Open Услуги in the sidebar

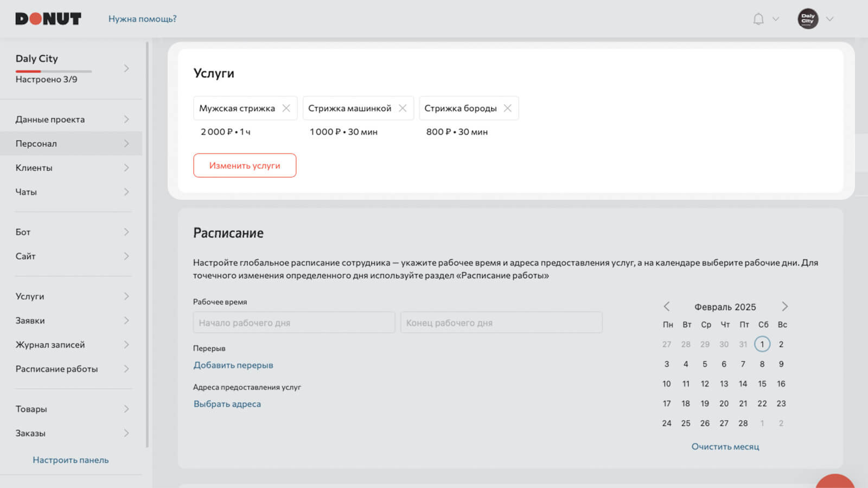[71, 296]
